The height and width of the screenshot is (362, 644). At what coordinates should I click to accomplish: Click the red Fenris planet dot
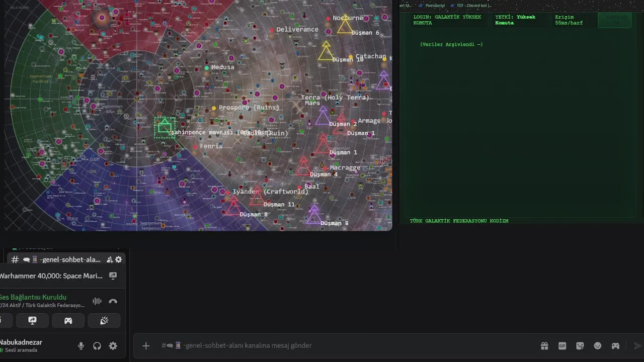[x=195, y=147]
